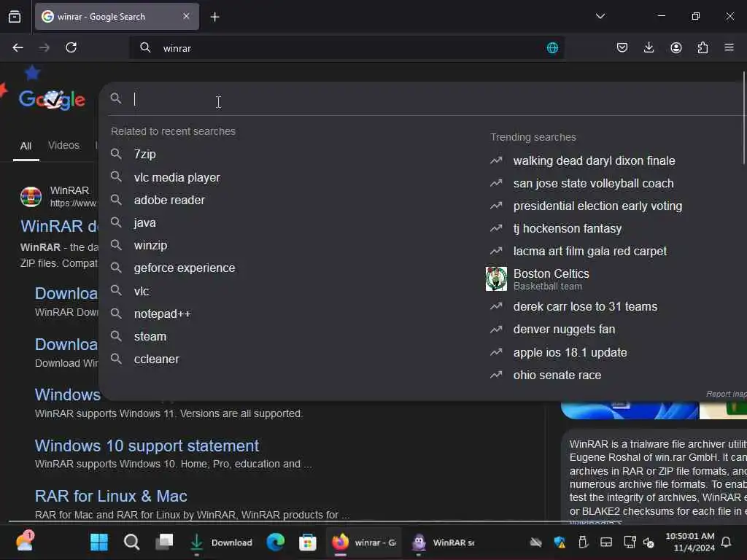Open weather widget on taskbar
Viewport: 747px width, 560px height.
click(x=24, y=542)
